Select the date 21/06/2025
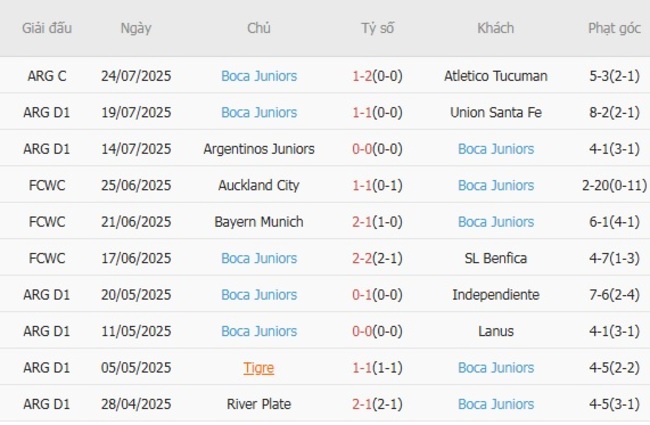The width and height of the screenshot is (650, 425). pyautogui.click(x=136, y=222)
